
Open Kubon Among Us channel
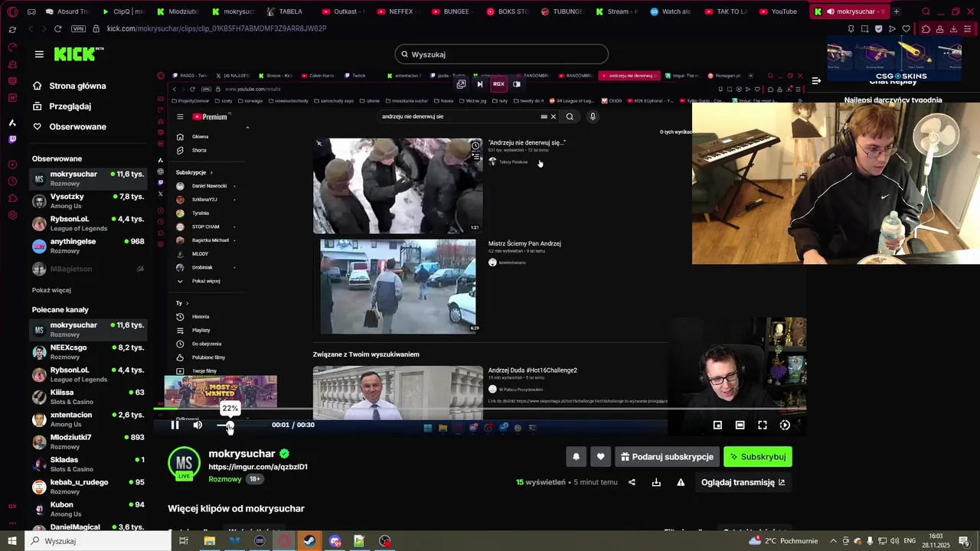[x=88, y=509]
